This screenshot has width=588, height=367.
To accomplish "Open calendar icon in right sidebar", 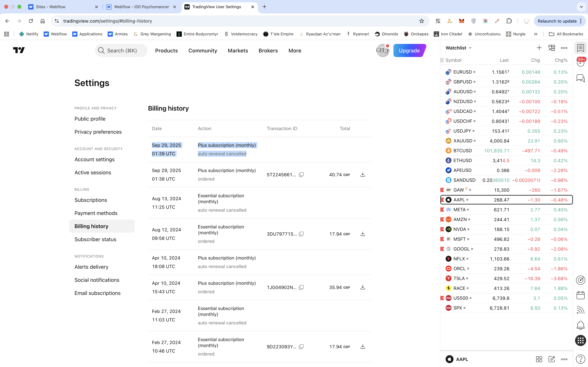I will (x=580, y=295).
